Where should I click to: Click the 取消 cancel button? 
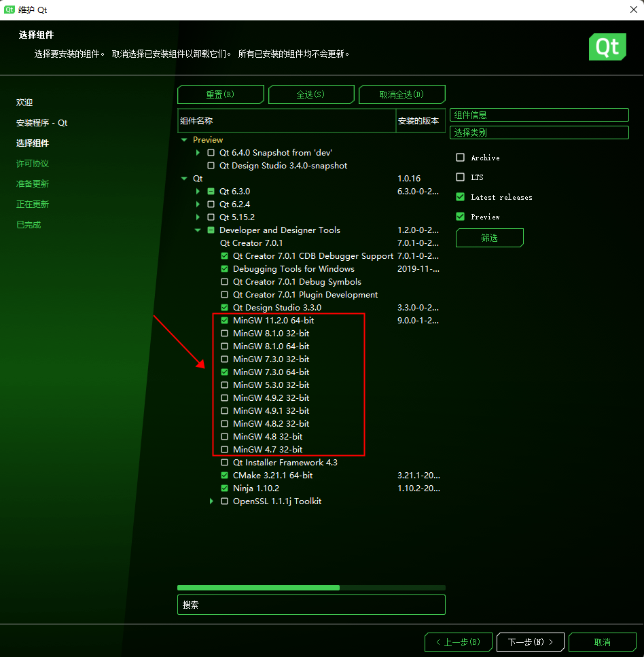[x=602, y=642]
